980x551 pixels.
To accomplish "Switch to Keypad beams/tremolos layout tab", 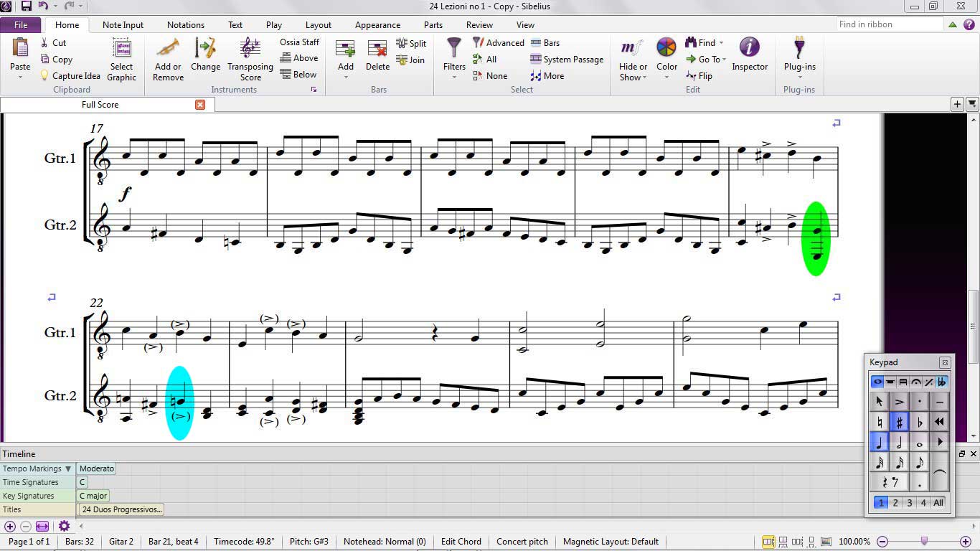I will tap(903, 382).
